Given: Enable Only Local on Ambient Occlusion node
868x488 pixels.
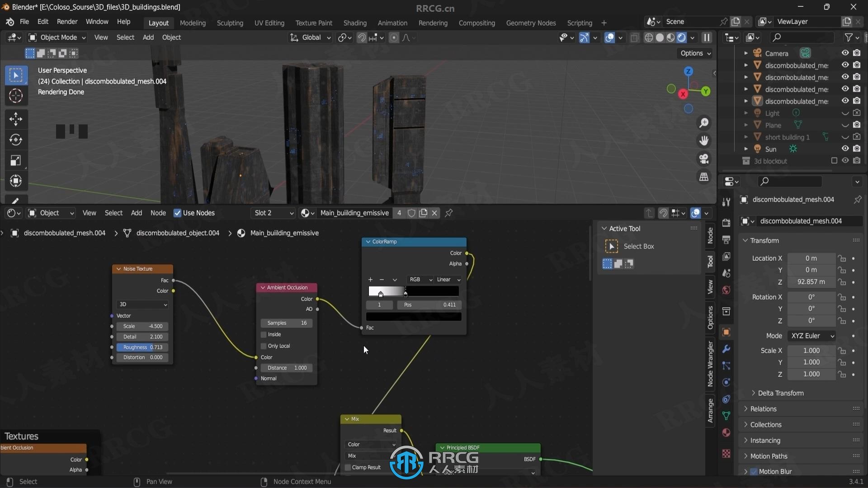Looking at the screenshot, I should click(264, 346).
